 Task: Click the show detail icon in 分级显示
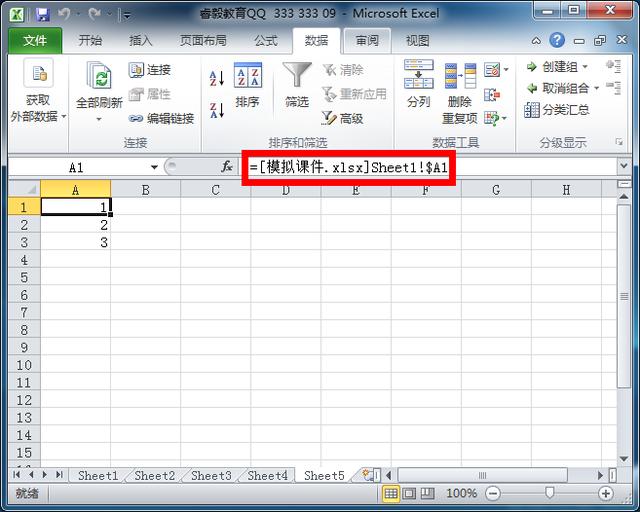613,66
